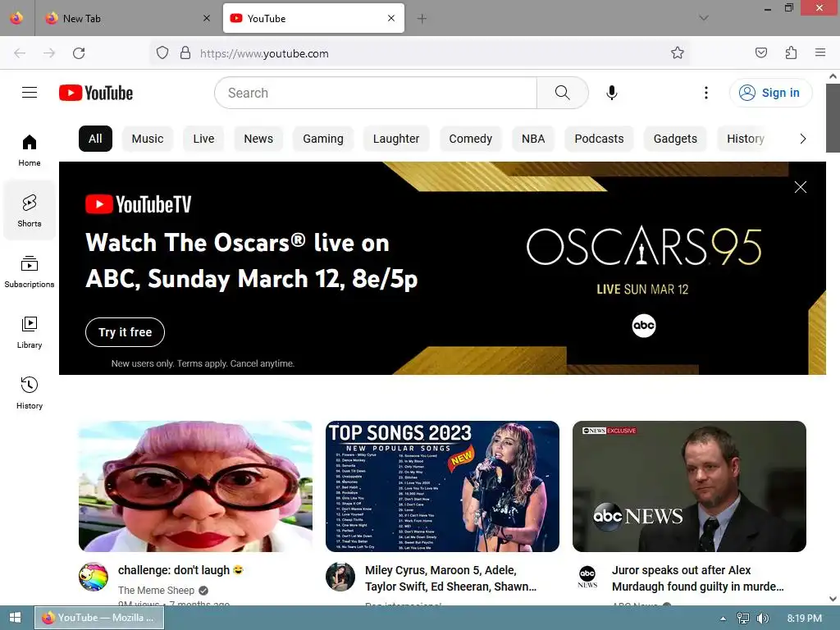The image size is (840, 630).
Task: Show more category chips with right arrow
Action: click(802, 139)
